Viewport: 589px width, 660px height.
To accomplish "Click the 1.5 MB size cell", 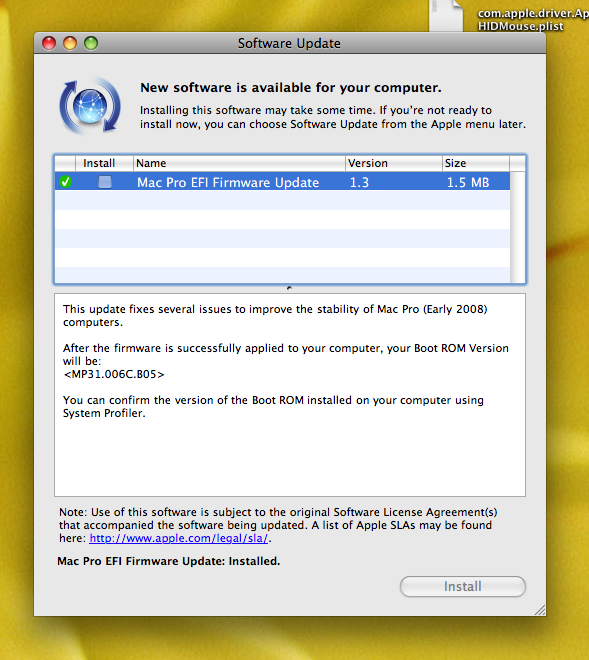I will point(468,182).
